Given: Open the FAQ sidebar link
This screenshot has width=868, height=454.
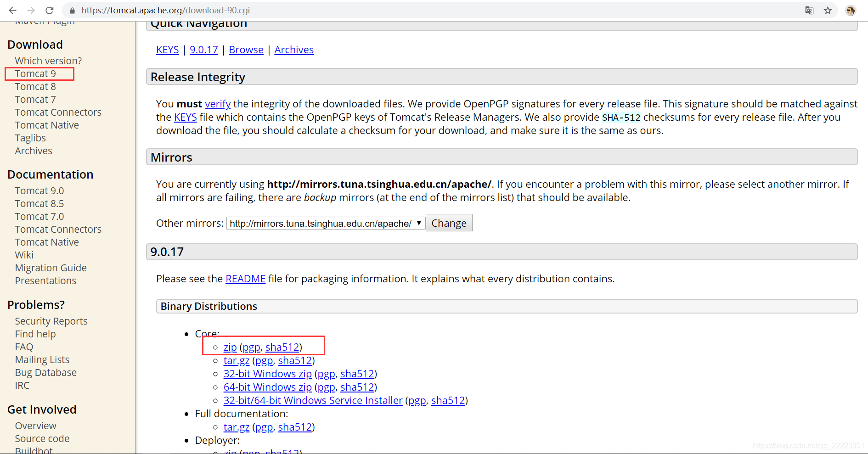Looking at the screenshot, I should [24, 347].
